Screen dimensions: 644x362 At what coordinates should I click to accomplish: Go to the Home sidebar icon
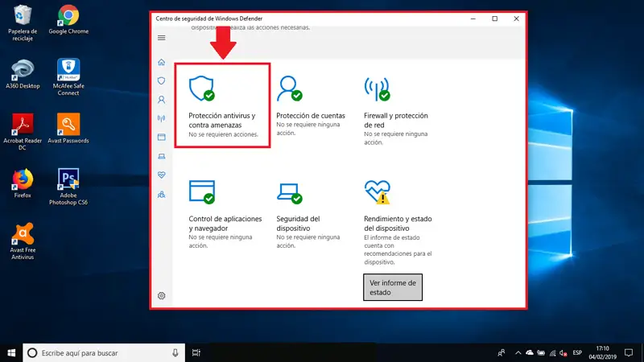162,63
